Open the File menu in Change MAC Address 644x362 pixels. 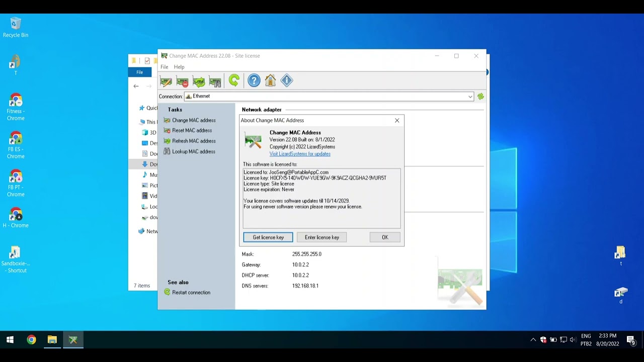pyautogui.click(x=164, y=67)
